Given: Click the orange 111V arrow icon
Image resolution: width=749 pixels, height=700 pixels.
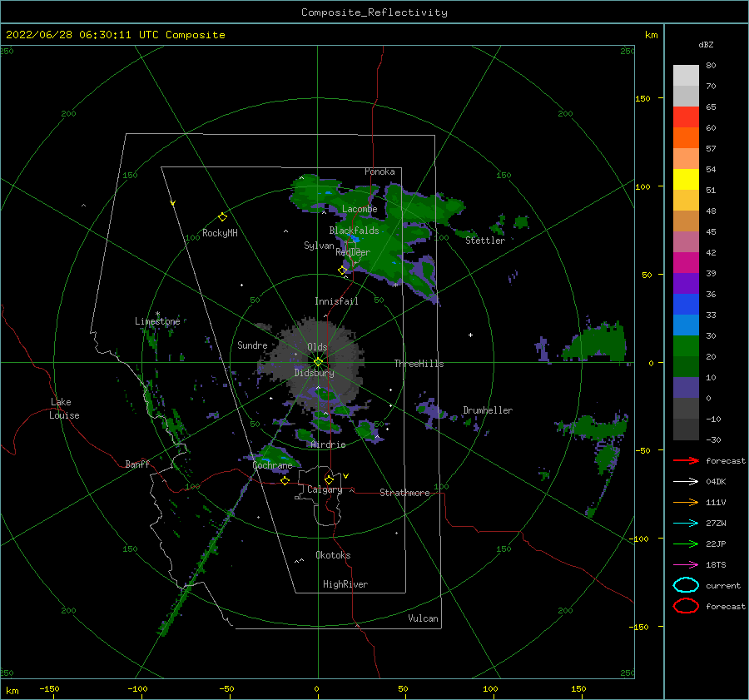Looking at the screenshot, I should [686, 502].
